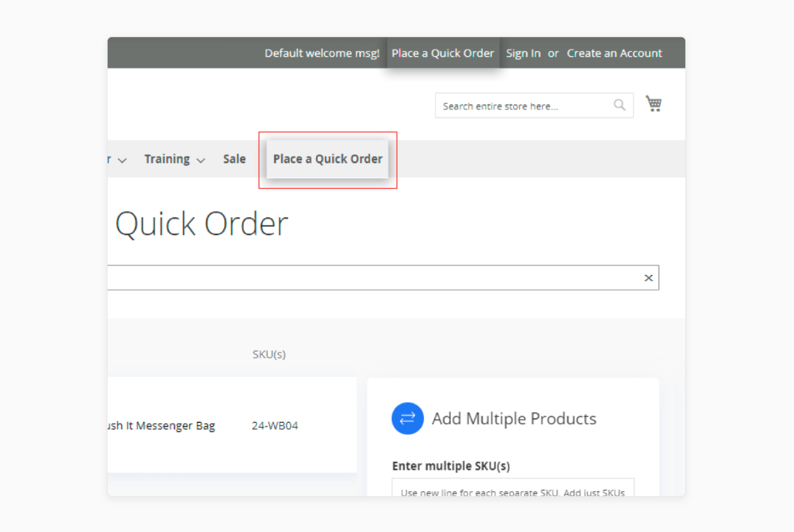The width and height of the screenshot is (794, 532).
Task: Open the Sale menu item
Action: pos(234,159)
